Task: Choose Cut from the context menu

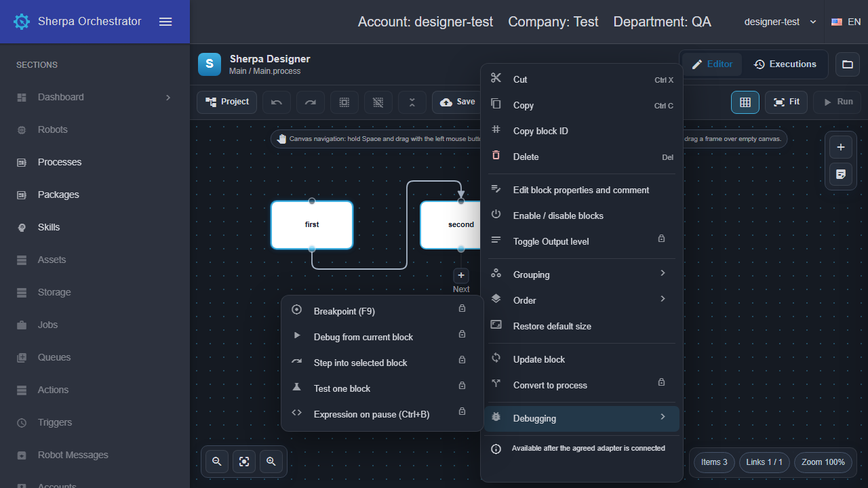Action: tap(581, 79)
